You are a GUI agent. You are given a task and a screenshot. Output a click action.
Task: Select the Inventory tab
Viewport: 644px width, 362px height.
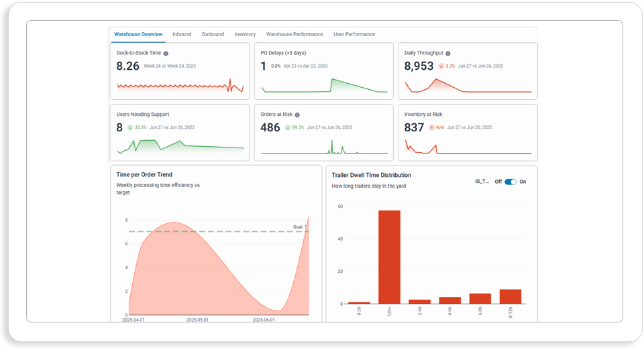(245, 34)
